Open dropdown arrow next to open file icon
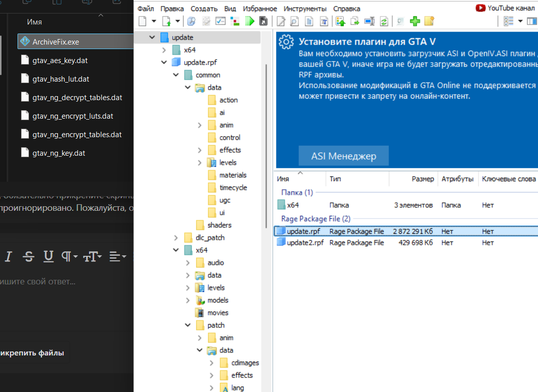Image resolution: width=538 pixels, height=392 pixels. [177, 22]
